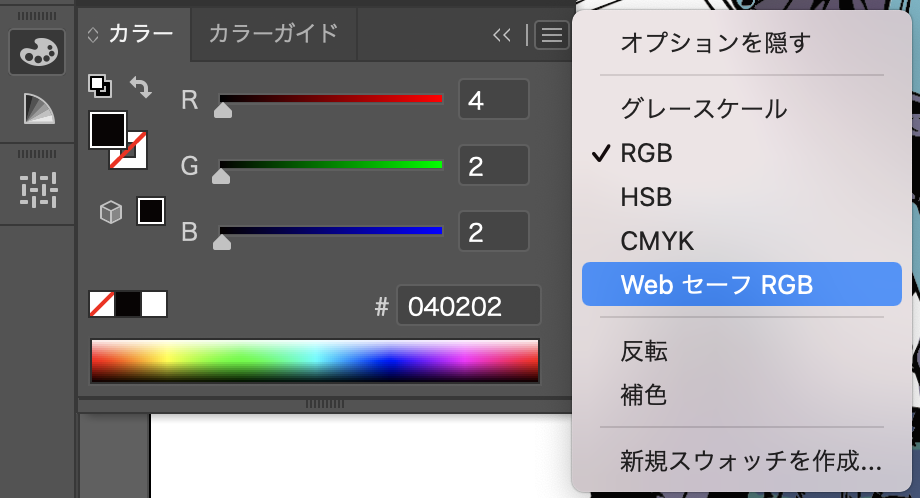
Task: Collapse the panel with the double-arrow button
Action: [x=502, y=35]
